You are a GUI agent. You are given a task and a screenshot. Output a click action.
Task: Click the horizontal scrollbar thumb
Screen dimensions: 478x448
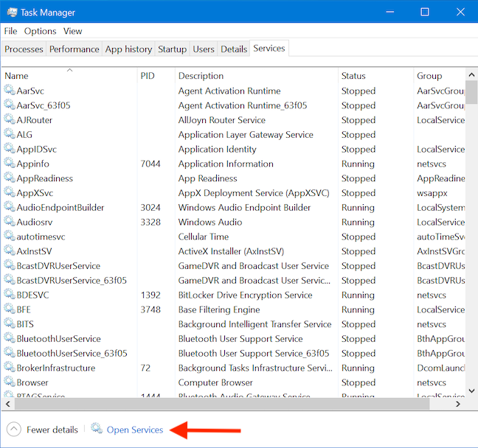click(x=222, y=404)
